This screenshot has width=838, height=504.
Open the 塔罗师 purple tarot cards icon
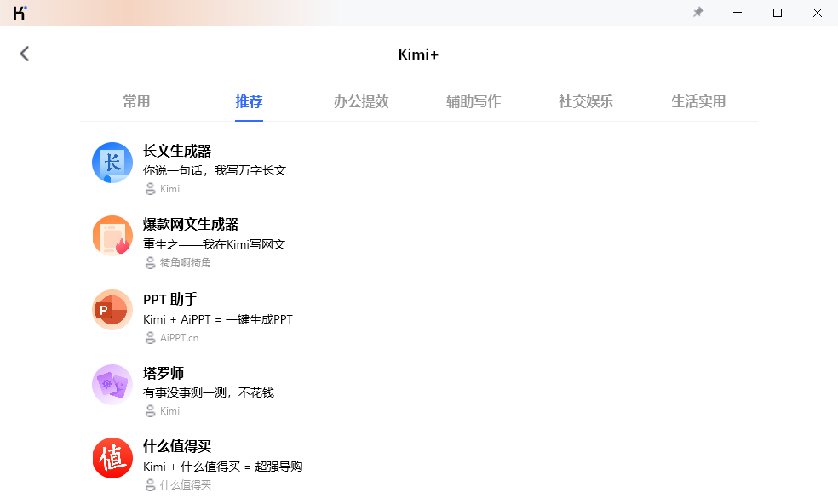pos(112,384)
